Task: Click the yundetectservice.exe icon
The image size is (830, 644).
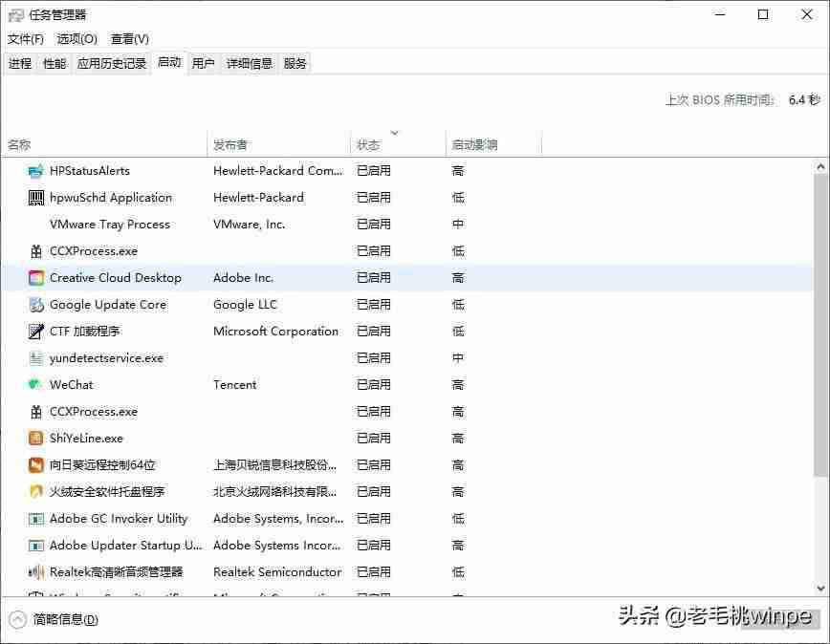Action: point(35,358)
